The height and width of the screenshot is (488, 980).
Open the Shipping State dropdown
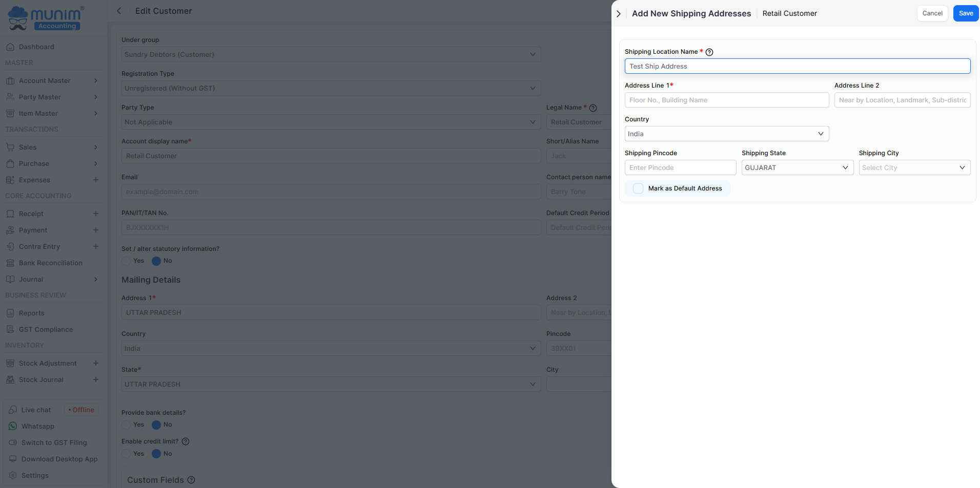click(797, 167)
